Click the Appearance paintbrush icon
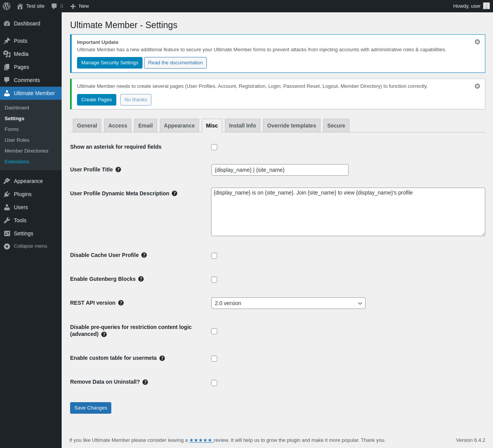The width and height of the screenshot is (493, 448). click(x=7, y=181)
